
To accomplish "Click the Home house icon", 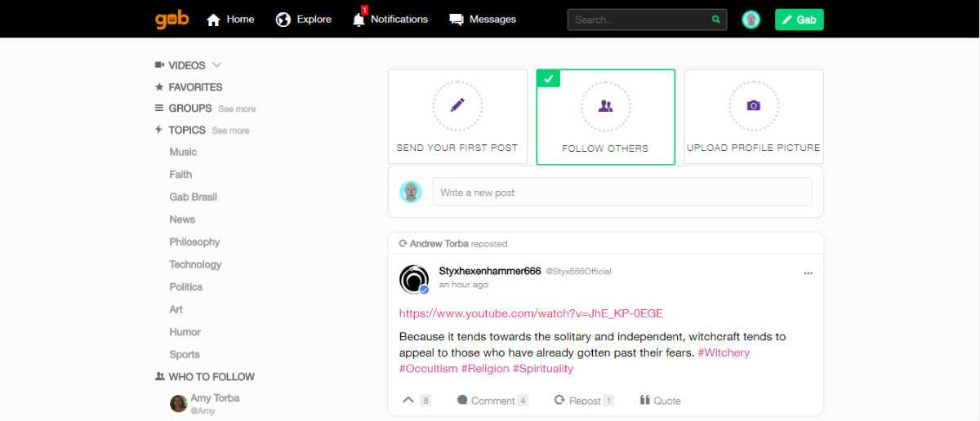I will [x=214, y=20].
